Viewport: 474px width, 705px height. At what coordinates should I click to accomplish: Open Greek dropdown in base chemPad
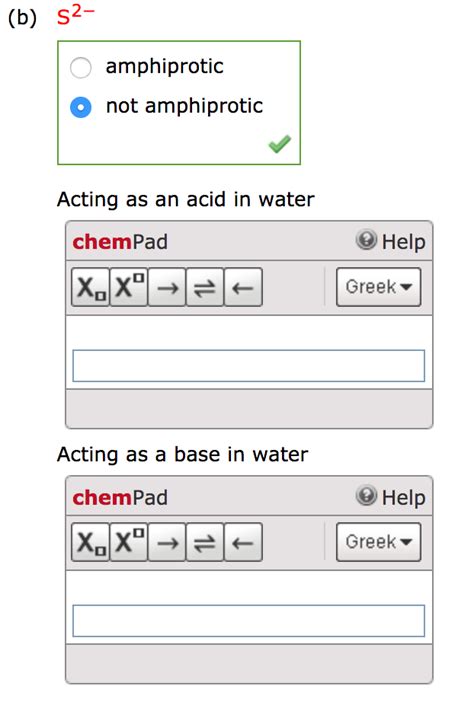(379, 542)
